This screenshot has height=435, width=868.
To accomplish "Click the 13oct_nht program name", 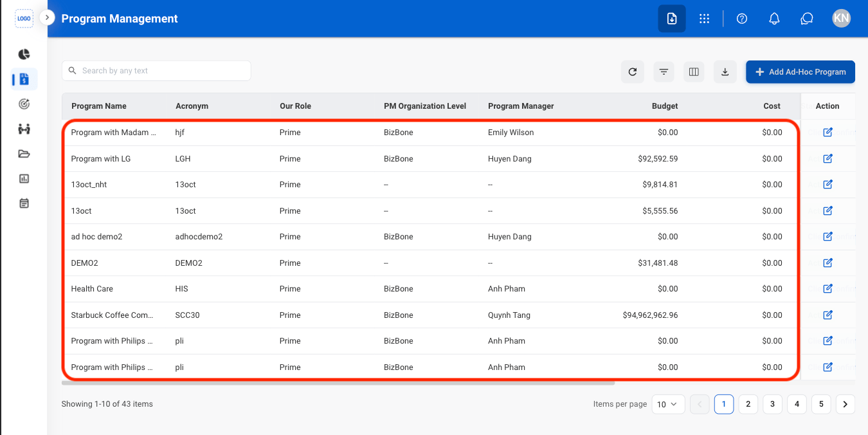I will (x=89, y=185).
